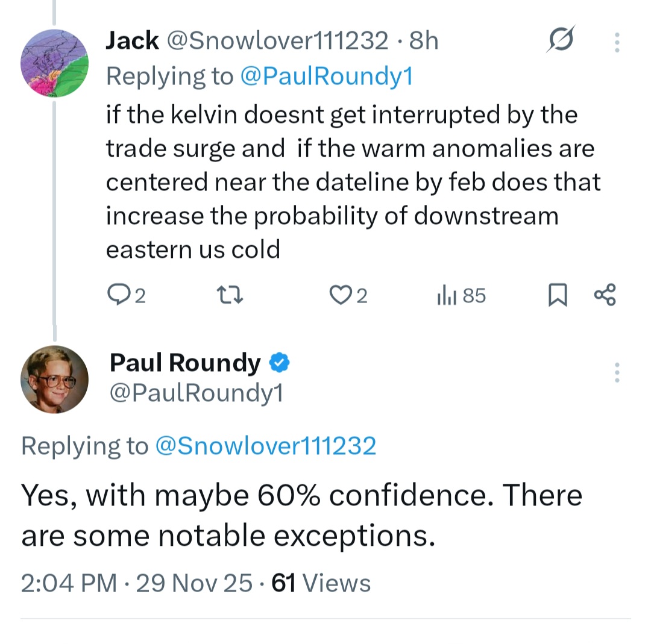Click the Paul Roundy display name
651x644 pixels.
(185, 363)
